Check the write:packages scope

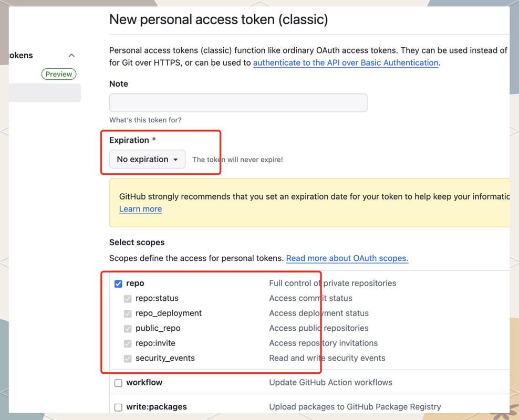118,406
